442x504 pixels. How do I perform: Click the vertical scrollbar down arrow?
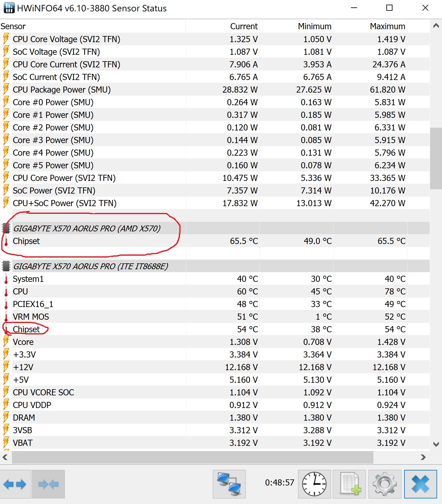coord(436,444)
